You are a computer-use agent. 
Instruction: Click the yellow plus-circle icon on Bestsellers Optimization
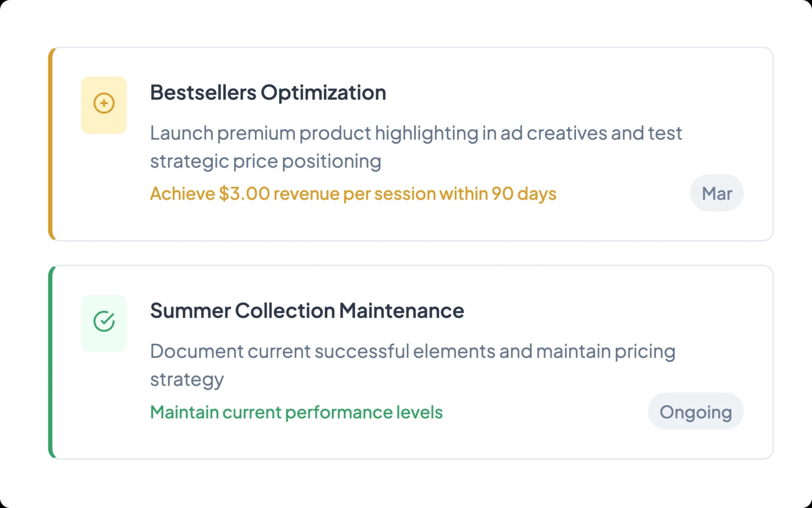[104, 103]
